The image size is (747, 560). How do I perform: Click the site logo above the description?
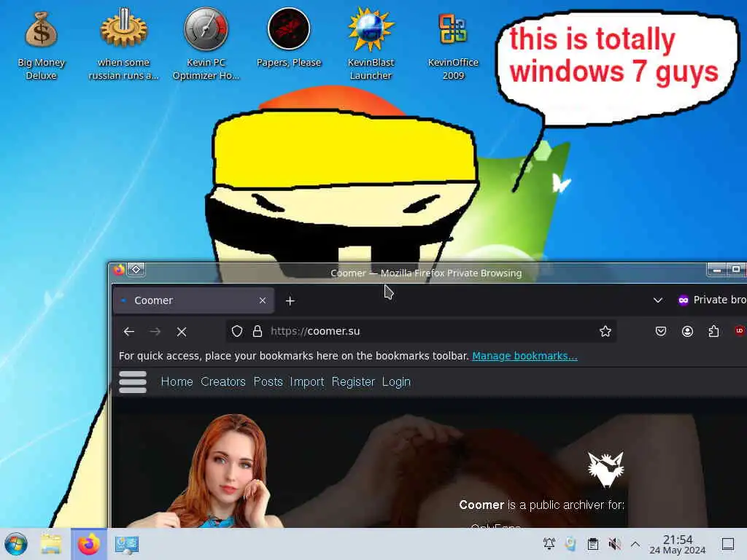click(x=605, y=470)
